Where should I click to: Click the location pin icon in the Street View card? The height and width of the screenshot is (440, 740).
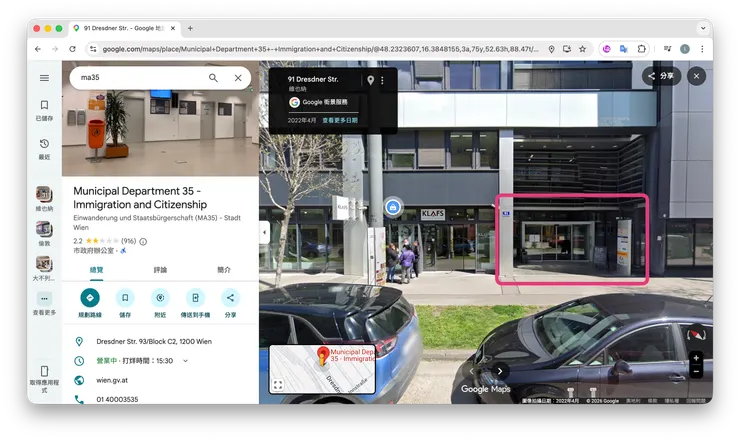click(370, 81)
